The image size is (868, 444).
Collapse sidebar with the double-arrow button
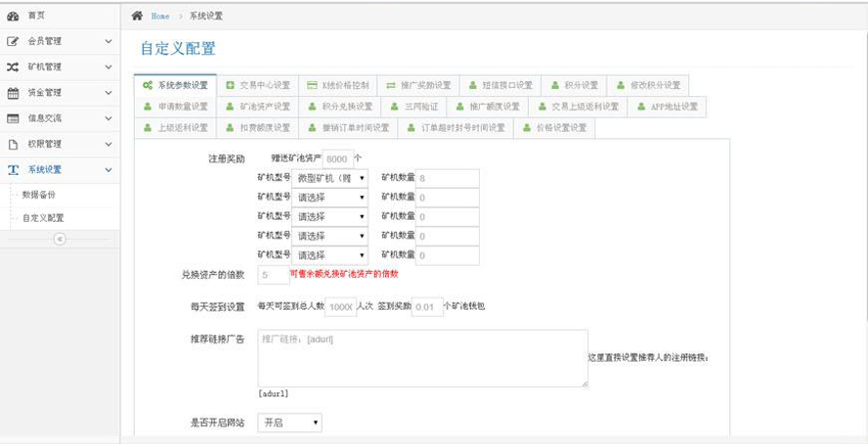(x=60, y=240)
